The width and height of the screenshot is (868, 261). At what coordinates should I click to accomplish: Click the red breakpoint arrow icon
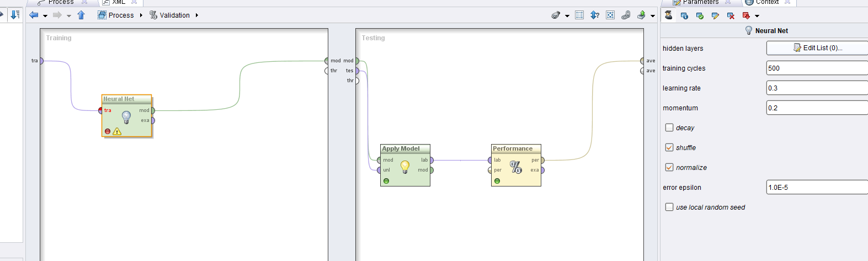point(747,15)
